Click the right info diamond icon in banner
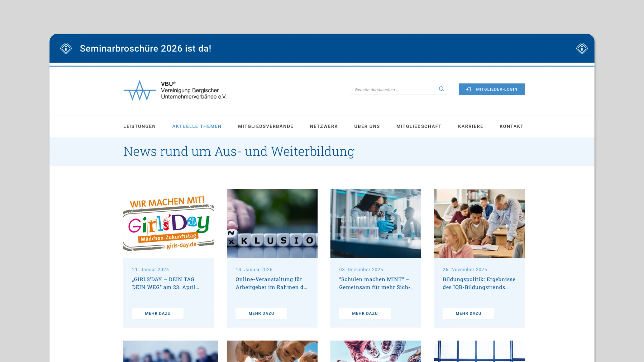The width and height of the screenshot is (644, 362). [x=582, y=48]
